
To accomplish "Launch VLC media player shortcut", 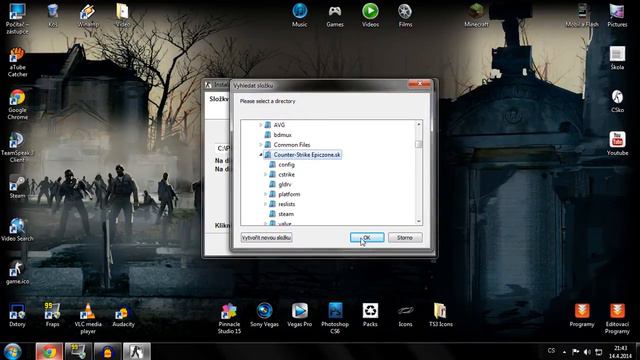I will (x=88, y=319).
